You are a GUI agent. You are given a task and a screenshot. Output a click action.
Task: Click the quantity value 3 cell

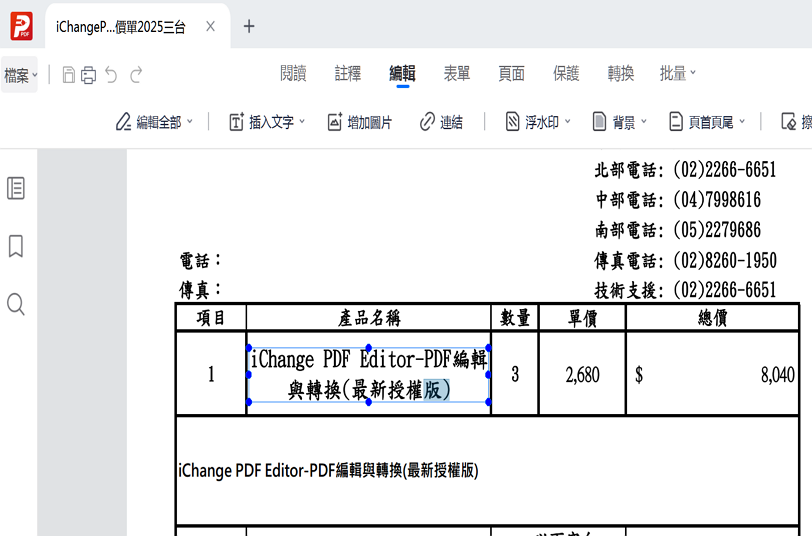click(515, 374)
